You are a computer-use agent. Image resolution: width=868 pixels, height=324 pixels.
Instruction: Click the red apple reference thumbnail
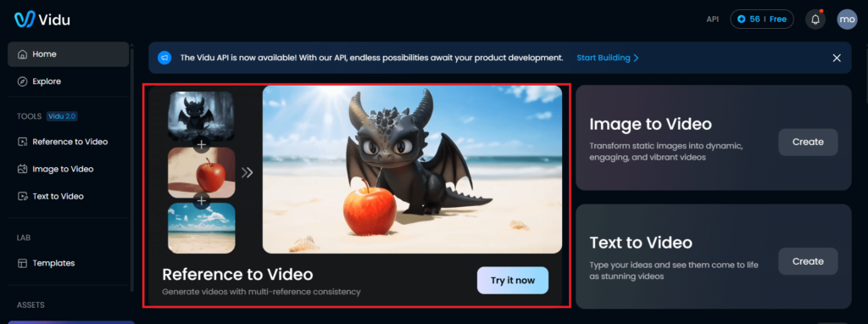[202, 173]
